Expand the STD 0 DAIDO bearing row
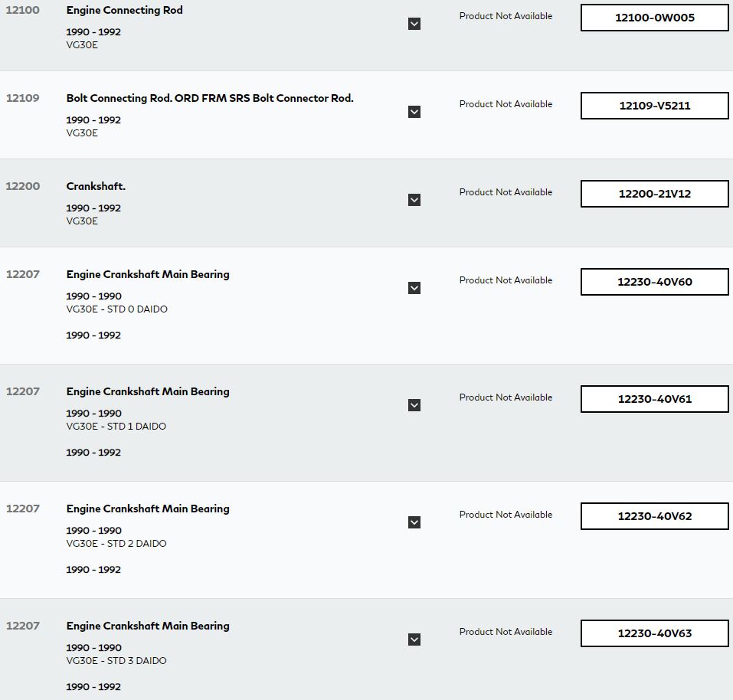The image size is (733, 700). [x=414, y=288]
